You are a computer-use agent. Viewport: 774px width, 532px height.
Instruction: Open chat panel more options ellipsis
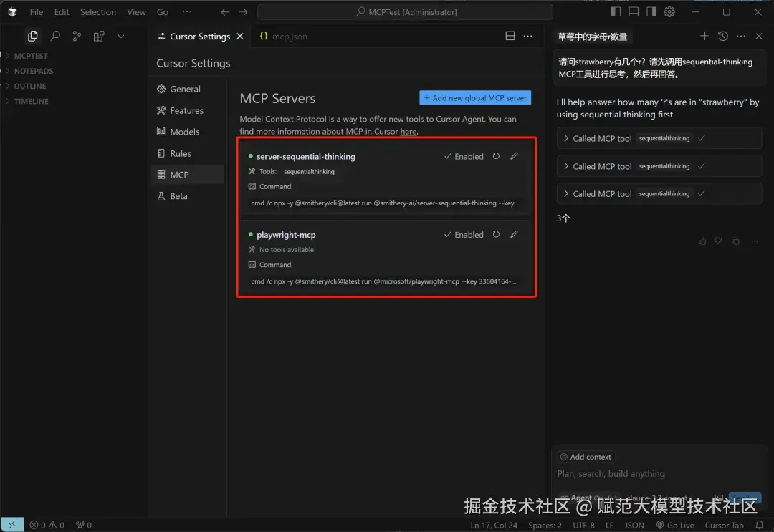tap(741, 36)
